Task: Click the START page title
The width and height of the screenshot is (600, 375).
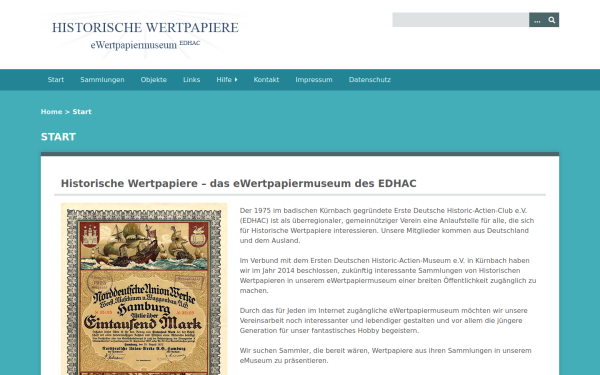Action: pyautogui.click(x=58, y=137)
